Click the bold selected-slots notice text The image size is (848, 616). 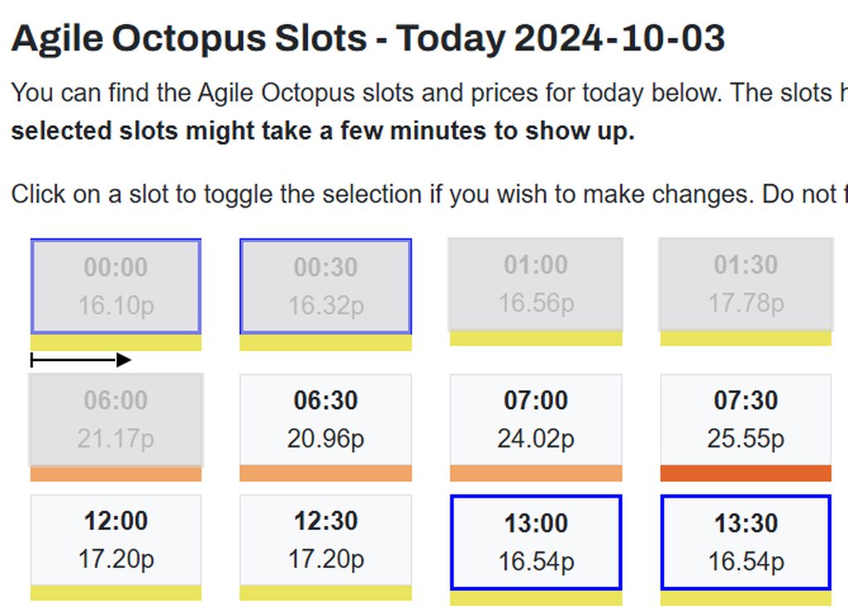[323, 131]
